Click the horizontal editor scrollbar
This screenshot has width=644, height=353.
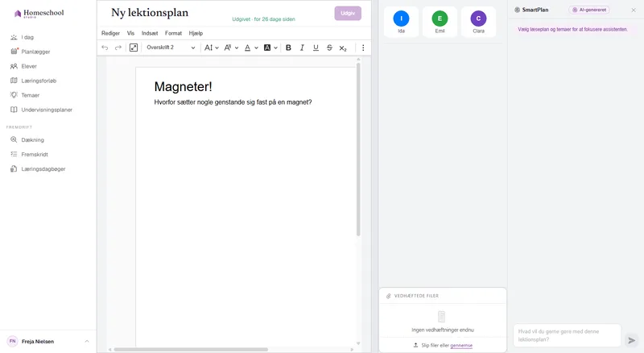[x=191, y=350]
